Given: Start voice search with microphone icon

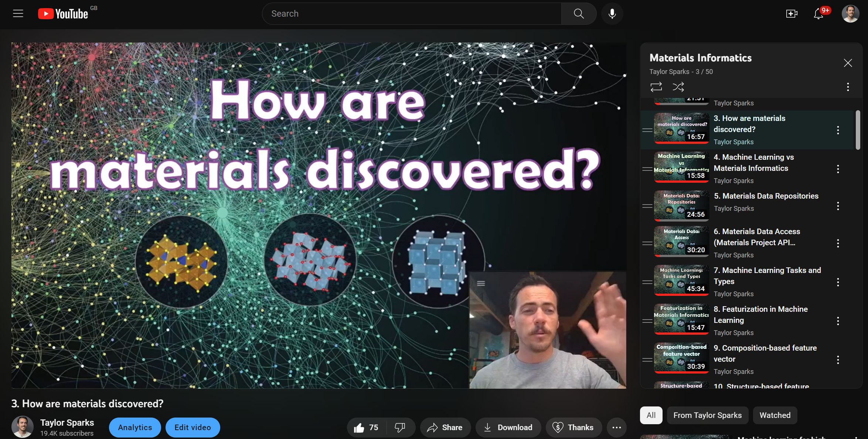Looking at the screenshot, I should coord(612,14).
